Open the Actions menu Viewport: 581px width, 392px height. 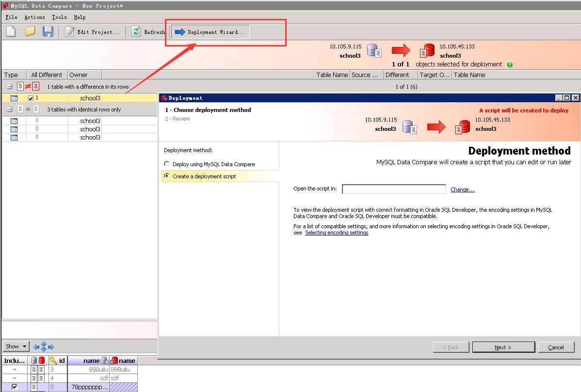(x=34, y=17)
